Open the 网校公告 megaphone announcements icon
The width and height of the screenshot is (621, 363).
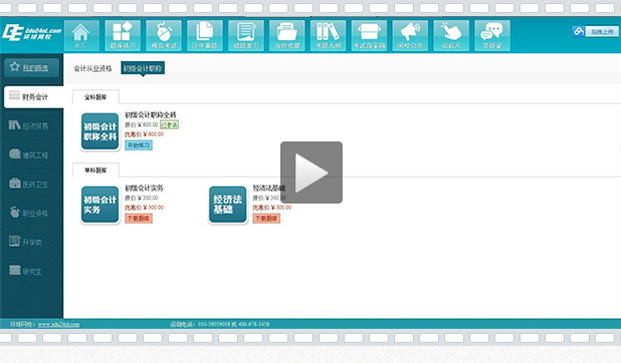410,36
